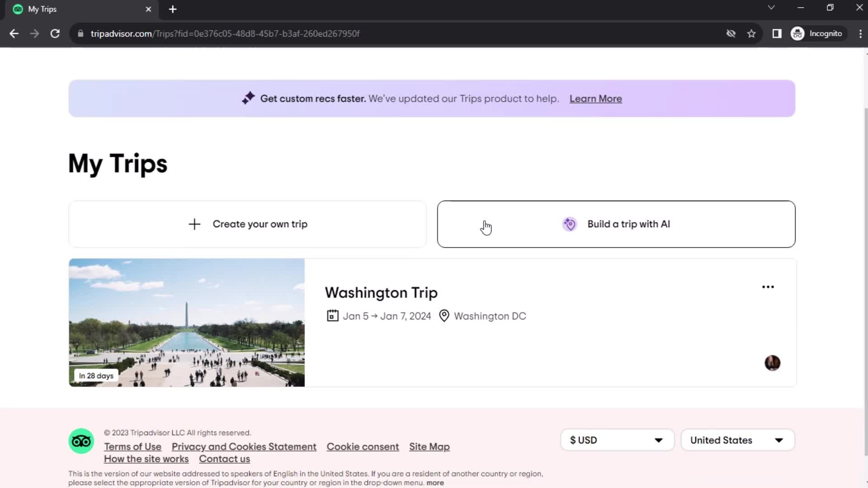Click the AI sparkle icon in banner
Viewport: 868px width, 488px height.
[x=248, y=99]
